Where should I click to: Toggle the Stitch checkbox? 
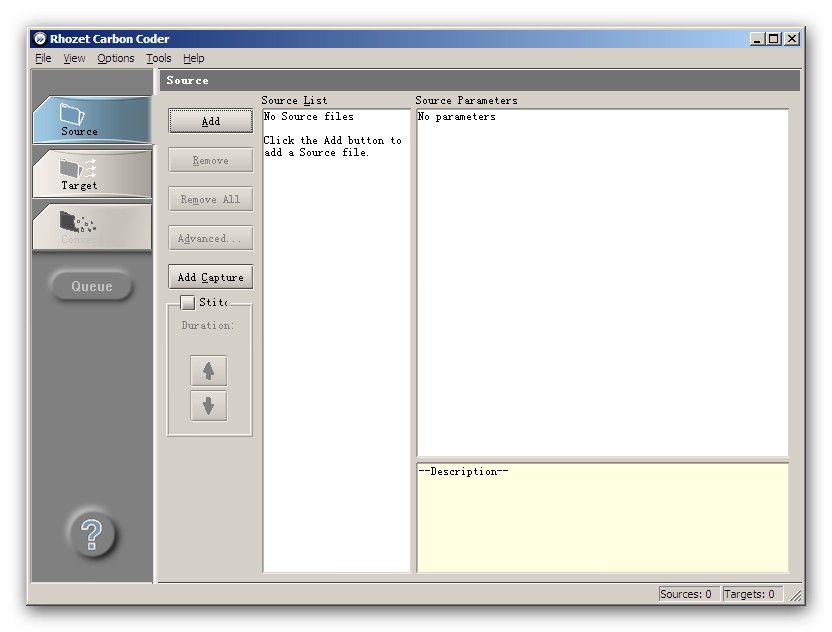[x=187, y=302]
